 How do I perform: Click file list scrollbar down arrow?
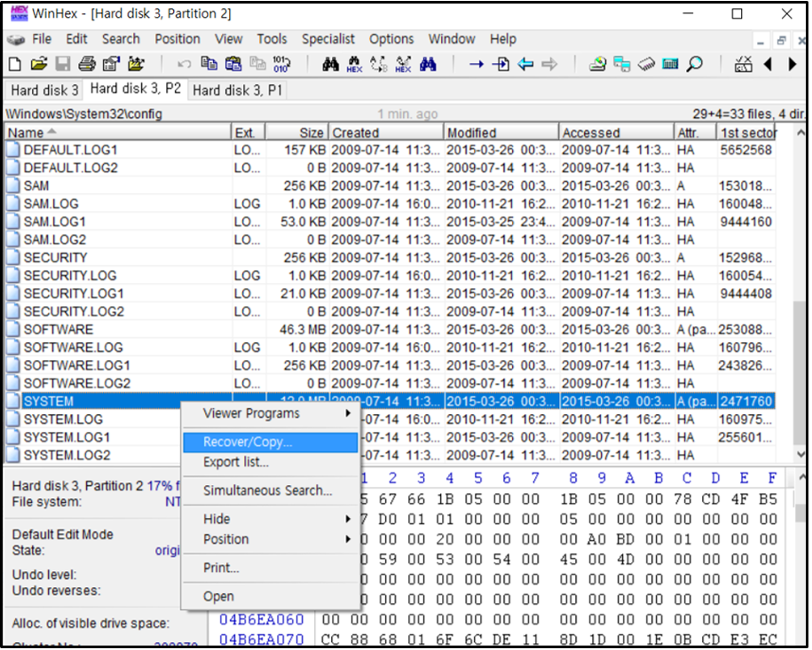coord(800,456)
